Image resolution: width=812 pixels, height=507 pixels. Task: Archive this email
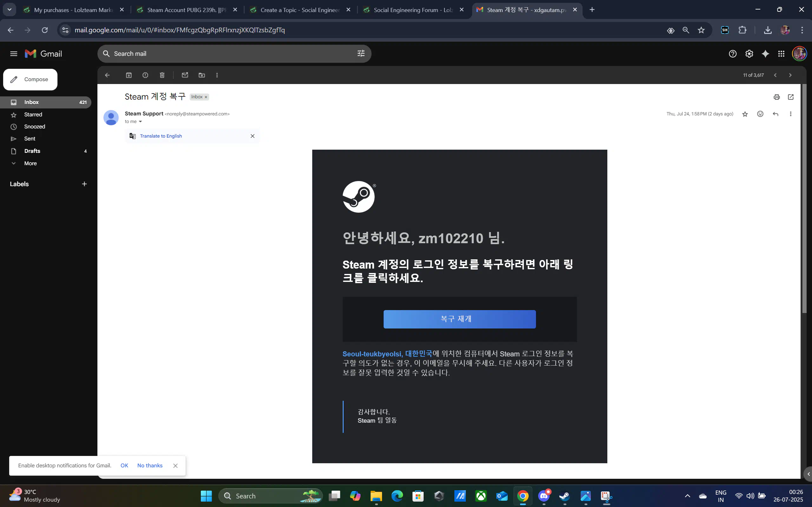(129, 75)
